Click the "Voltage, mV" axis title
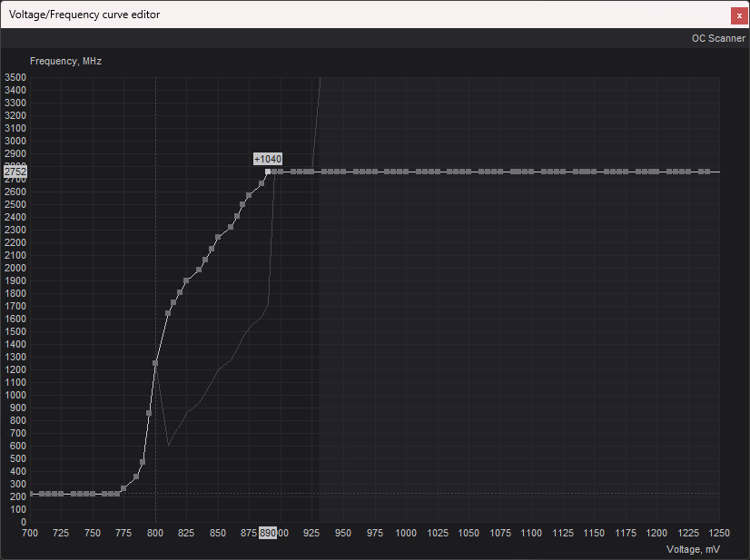The width and height of the screenshot is (750, 560). [x=693, y=549]
